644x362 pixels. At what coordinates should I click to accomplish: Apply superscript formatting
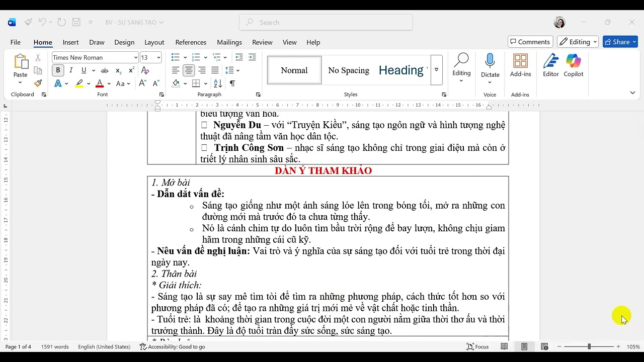(131, 70)
